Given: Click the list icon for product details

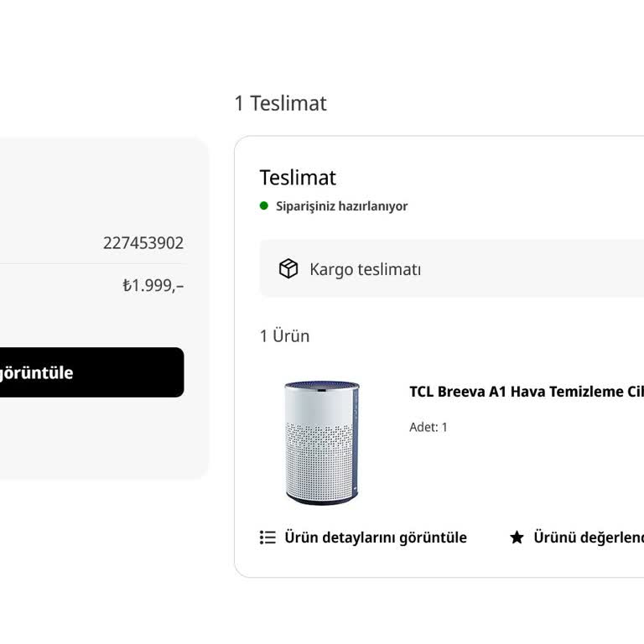Looking at the screenshot, I should click(x=267, y=538).
